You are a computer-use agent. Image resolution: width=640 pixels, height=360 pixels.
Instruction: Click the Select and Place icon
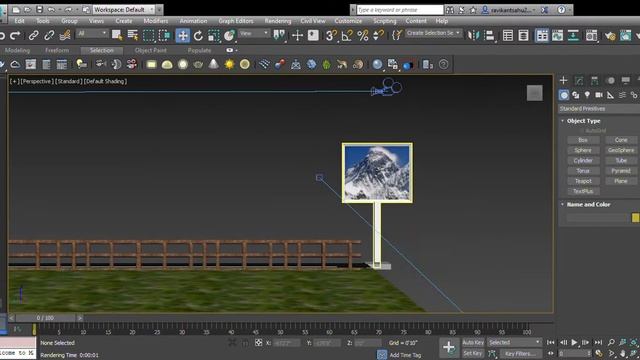pos(230,36)
